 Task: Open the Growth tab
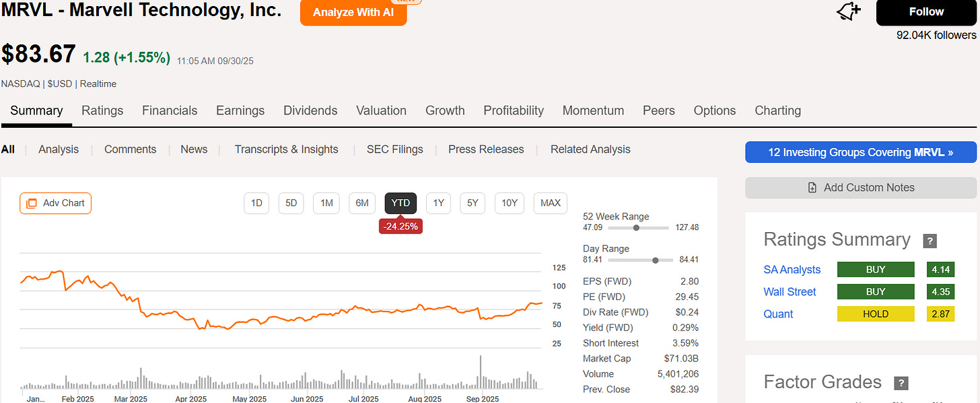pos(445,110)
